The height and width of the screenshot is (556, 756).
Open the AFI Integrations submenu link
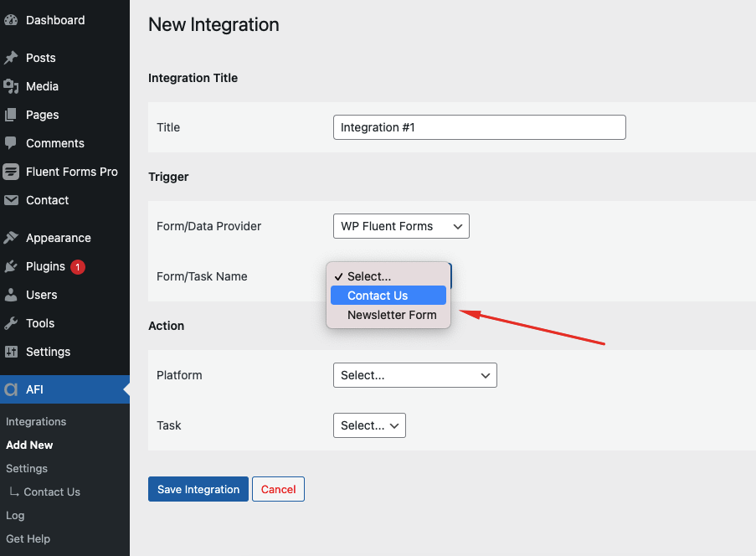coord(36,421)
